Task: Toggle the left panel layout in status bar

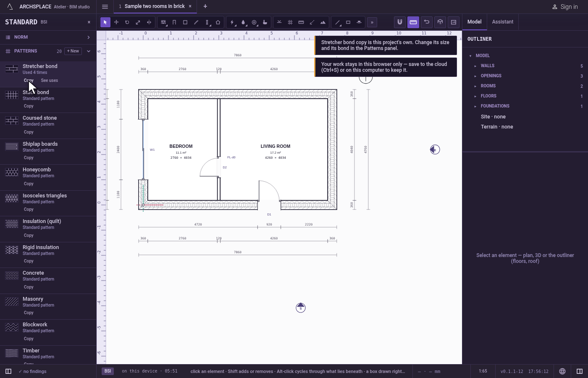Action: pos(8,371)
